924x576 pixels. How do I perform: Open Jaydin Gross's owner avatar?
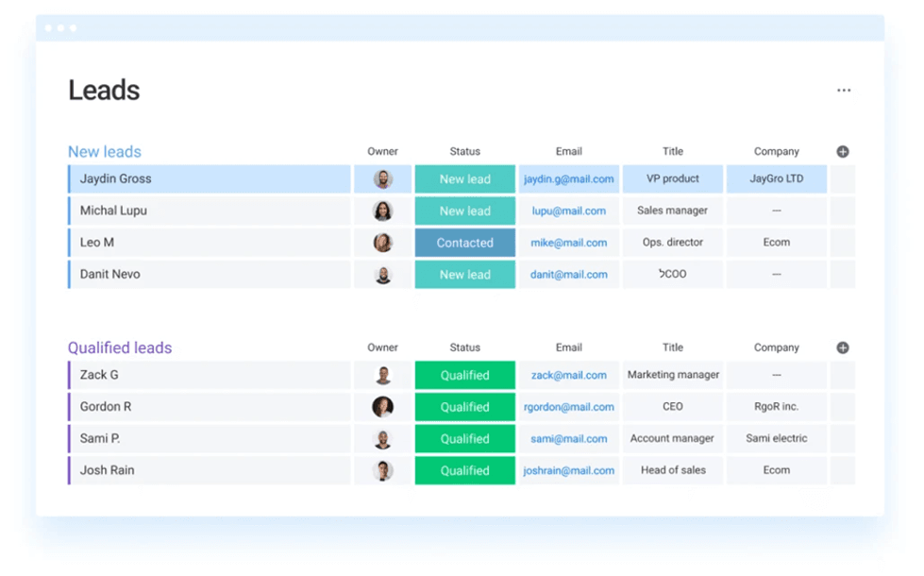click(x=382, y=178)
